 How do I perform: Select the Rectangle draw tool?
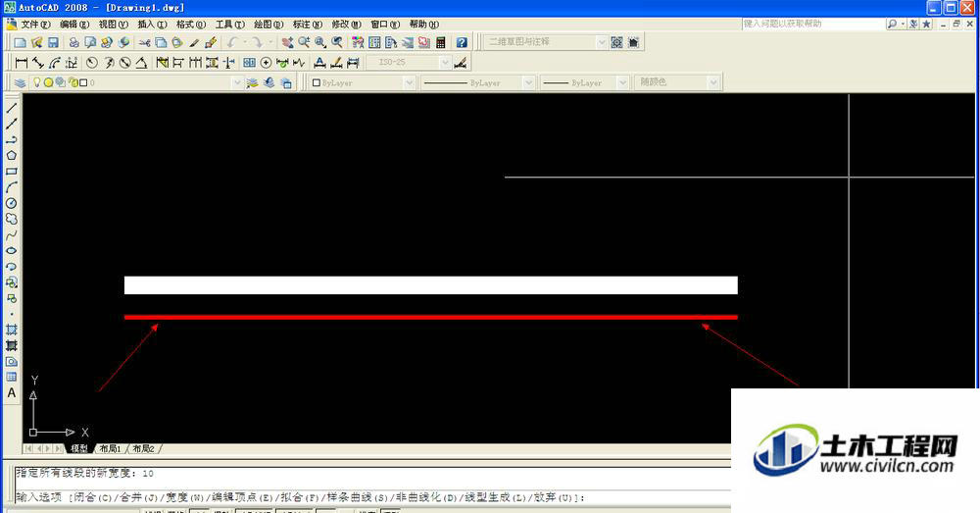pyautogui.click(x=11, y=171)
